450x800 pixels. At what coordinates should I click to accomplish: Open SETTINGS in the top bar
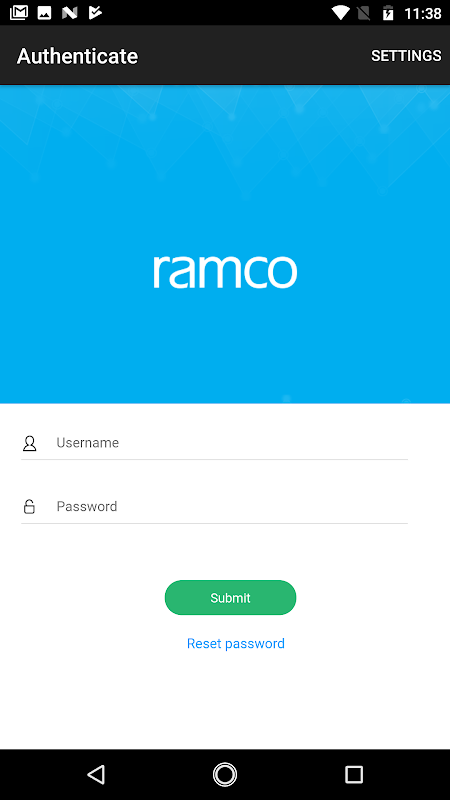406,56
